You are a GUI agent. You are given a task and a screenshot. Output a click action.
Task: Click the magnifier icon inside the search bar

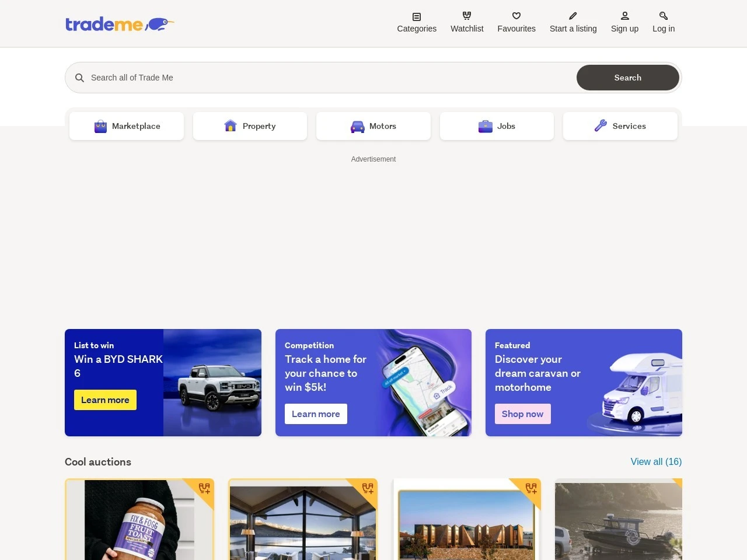80,78
